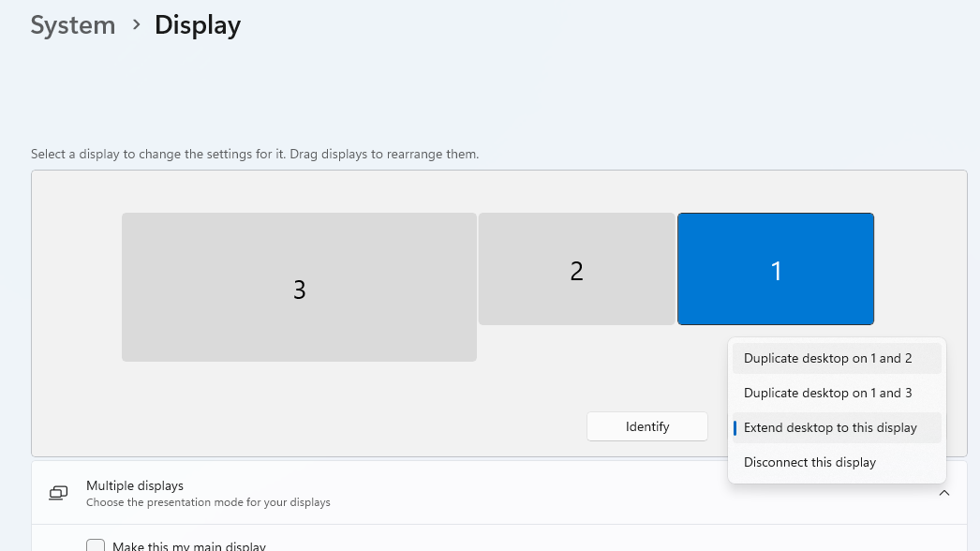Select the blue display 1 rectangle

point(775,269)
